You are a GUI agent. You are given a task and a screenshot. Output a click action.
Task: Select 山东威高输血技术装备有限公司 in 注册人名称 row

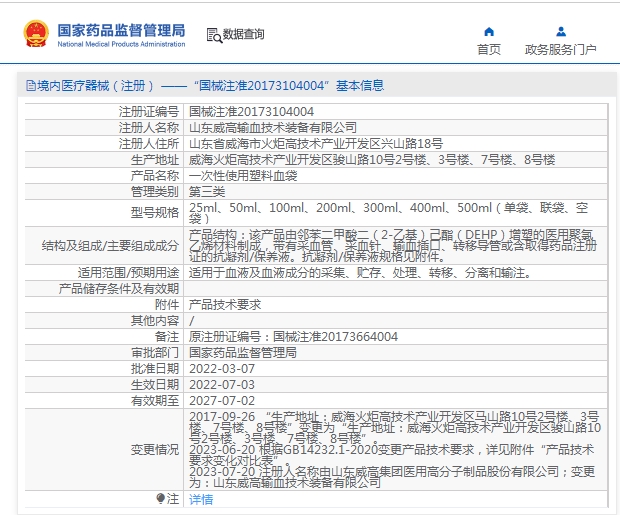tap(273, 127)
